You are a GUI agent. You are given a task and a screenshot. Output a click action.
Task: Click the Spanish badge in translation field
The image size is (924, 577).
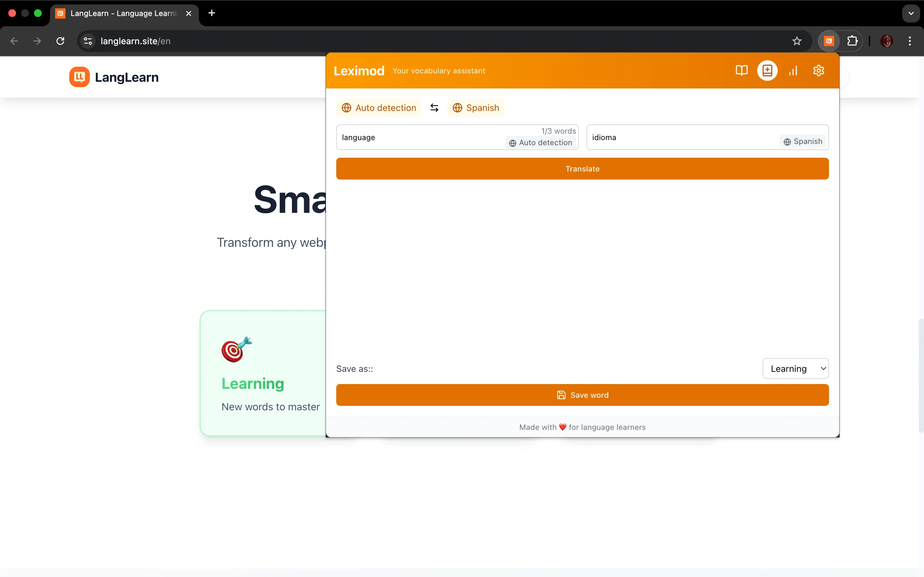pos(803,142)
